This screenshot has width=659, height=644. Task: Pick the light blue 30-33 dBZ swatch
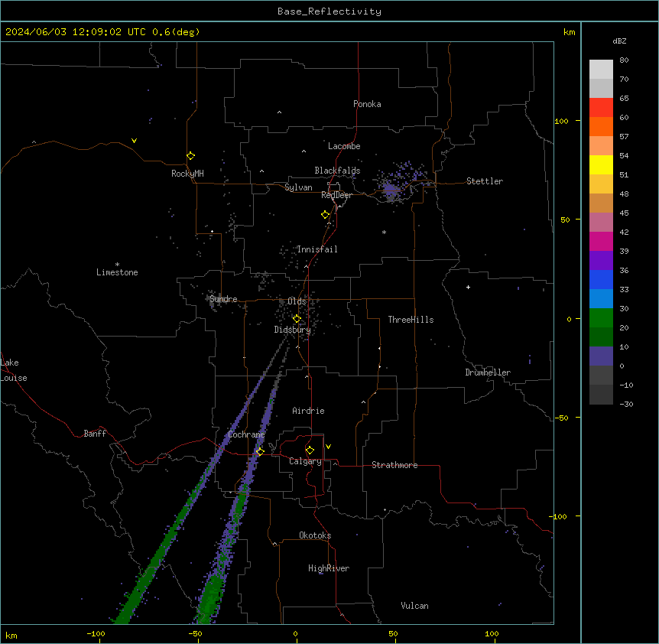pyautogui.click(x=601, y=299)
